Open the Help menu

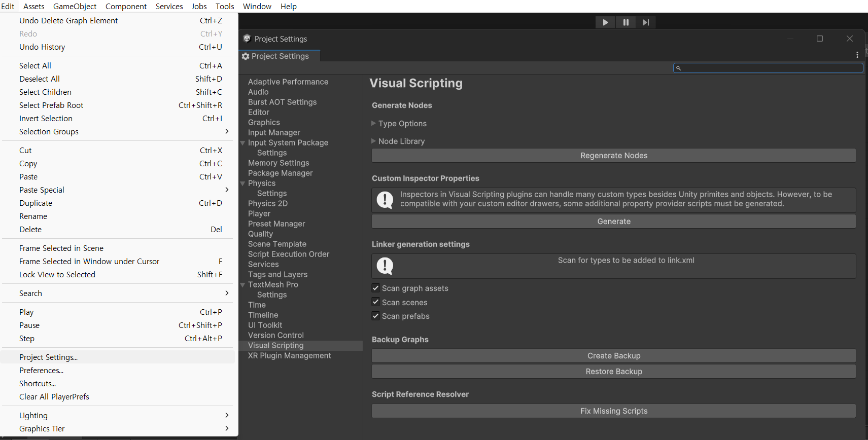(x=289, y=6)
